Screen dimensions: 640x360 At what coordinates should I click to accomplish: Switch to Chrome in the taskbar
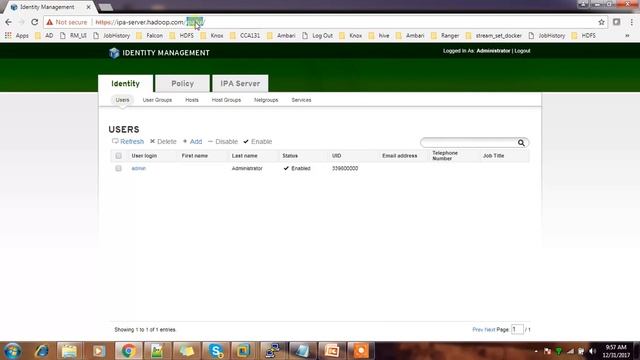pos(128,351)
